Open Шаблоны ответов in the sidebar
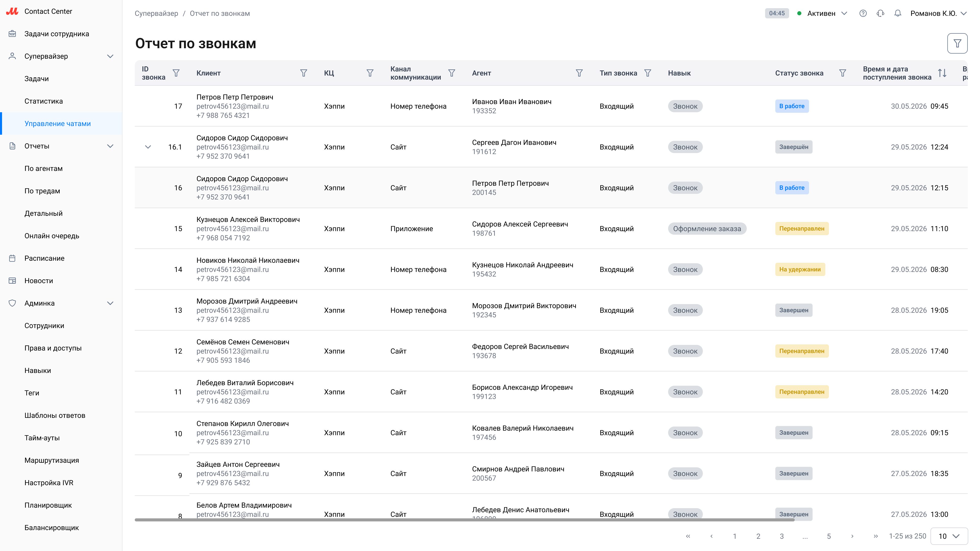 coord(55,415)
